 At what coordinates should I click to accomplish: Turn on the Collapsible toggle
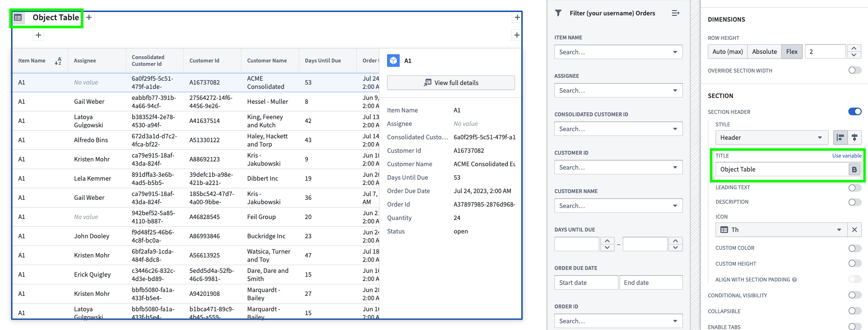pyautogui.click(x=855, y=311)
